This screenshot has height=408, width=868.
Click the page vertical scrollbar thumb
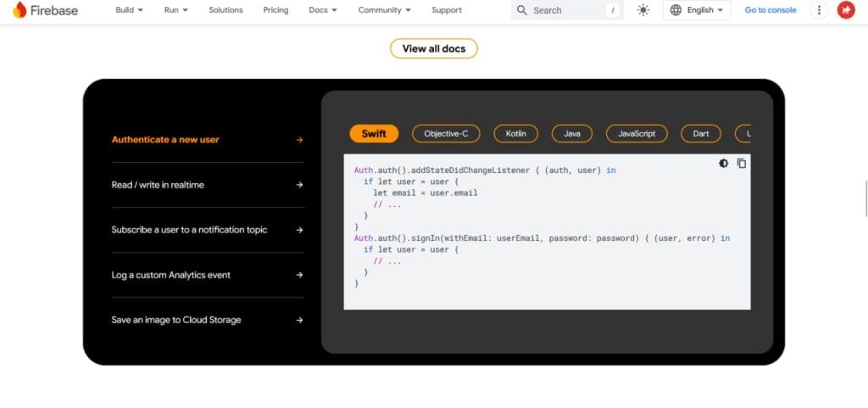pos(865,198)
